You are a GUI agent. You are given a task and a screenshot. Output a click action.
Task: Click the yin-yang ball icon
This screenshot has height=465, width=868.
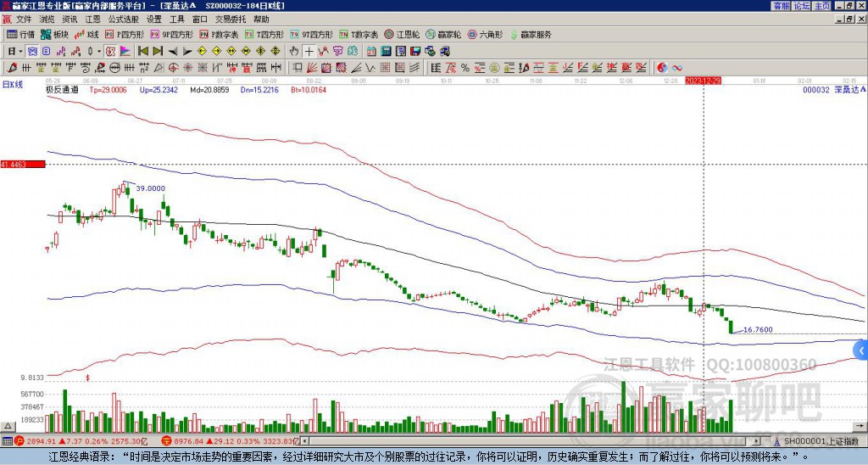click(x=662, y=68)
